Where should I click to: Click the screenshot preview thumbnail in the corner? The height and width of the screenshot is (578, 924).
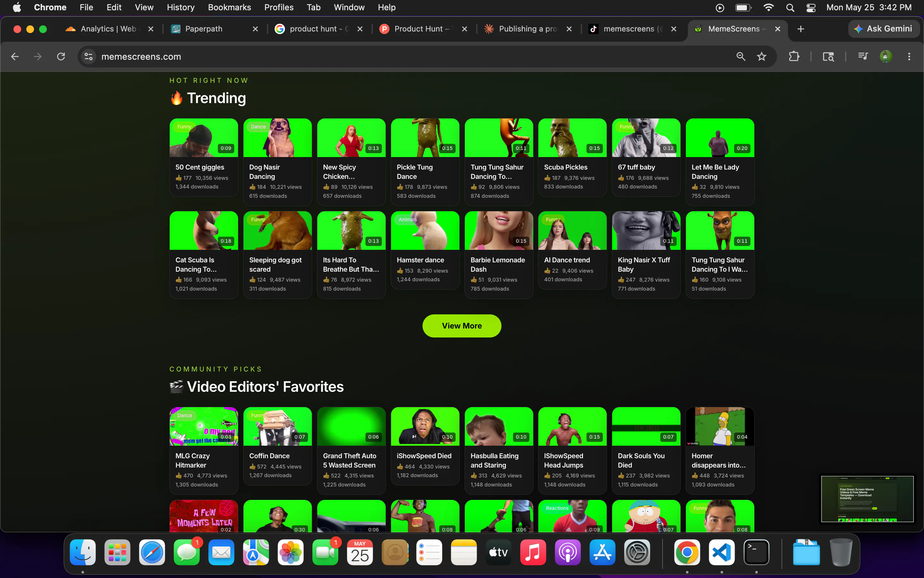click(x=867, y=499)
